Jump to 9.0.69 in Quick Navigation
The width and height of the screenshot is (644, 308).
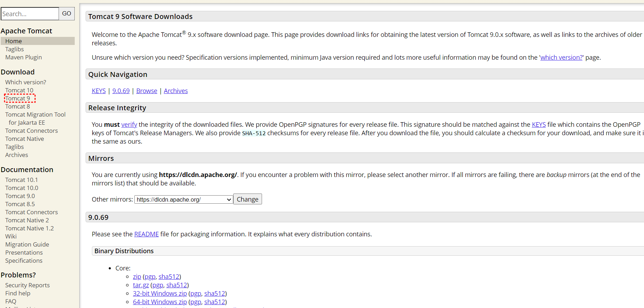[x=121, y=91]
